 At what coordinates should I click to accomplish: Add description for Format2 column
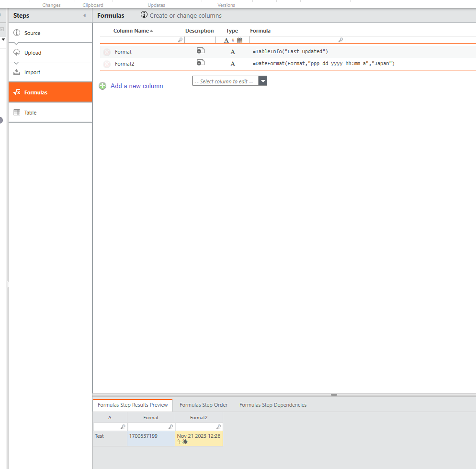tap(200, 63)
